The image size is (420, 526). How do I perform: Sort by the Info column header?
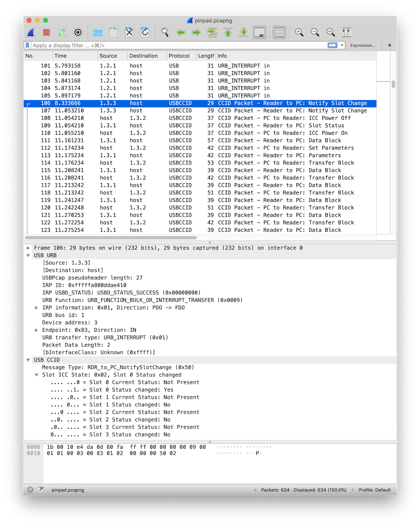(296, 56)
